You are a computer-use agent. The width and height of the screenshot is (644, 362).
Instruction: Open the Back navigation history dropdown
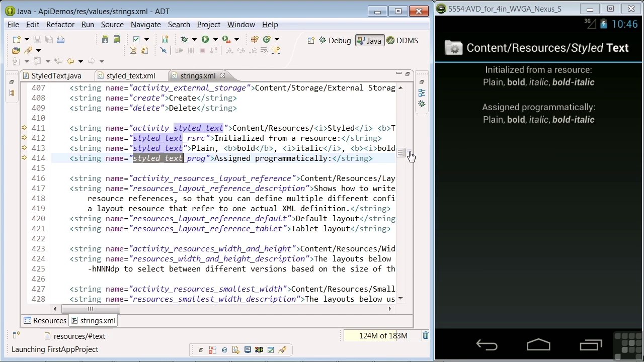(x=80, y=61)
